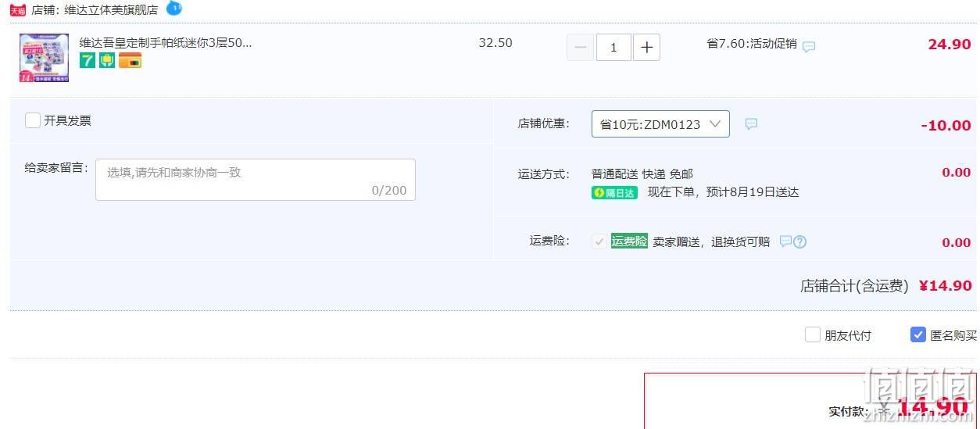
Task: Click the unit price 32.50
Action: [495, 43]
